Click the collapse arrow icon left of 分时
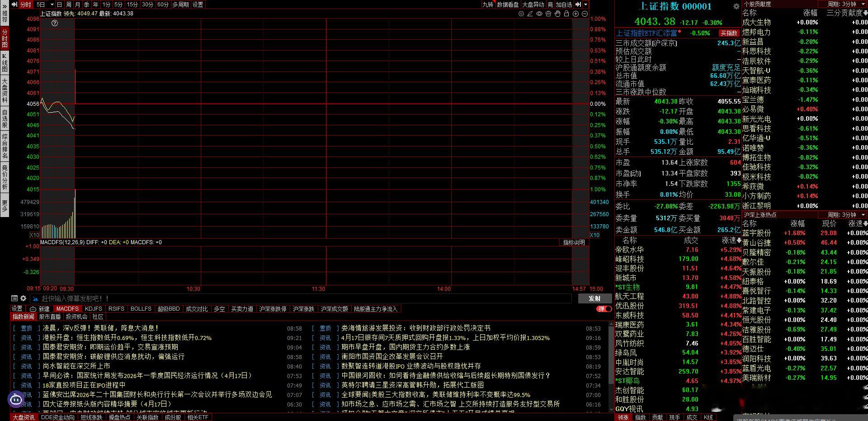Viewport: 868px width, 421px height. tap(14, 5)
